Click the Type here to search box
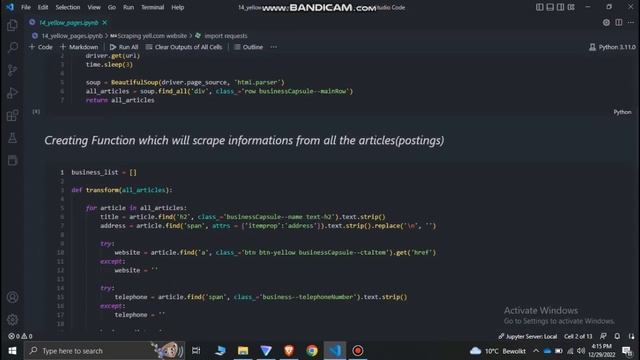The height and width of the screenshot is (360, 640). [x=104, y=351]
